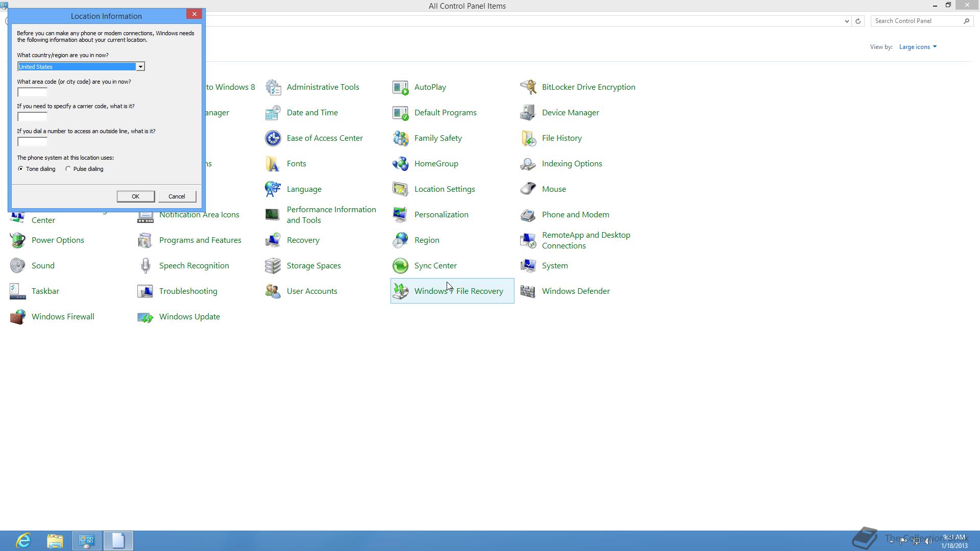
Task: Open Date and Time icon
Action: point(273,113)
